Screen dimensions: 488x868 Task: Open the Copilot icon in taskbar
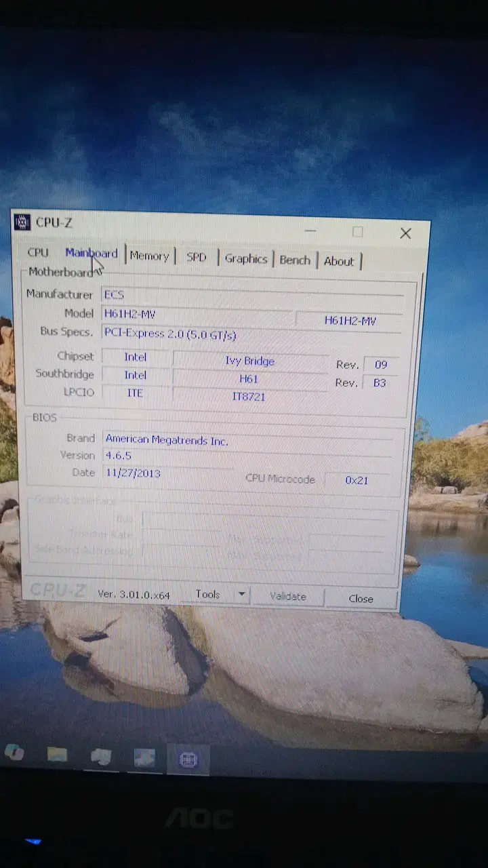[14, 751]
